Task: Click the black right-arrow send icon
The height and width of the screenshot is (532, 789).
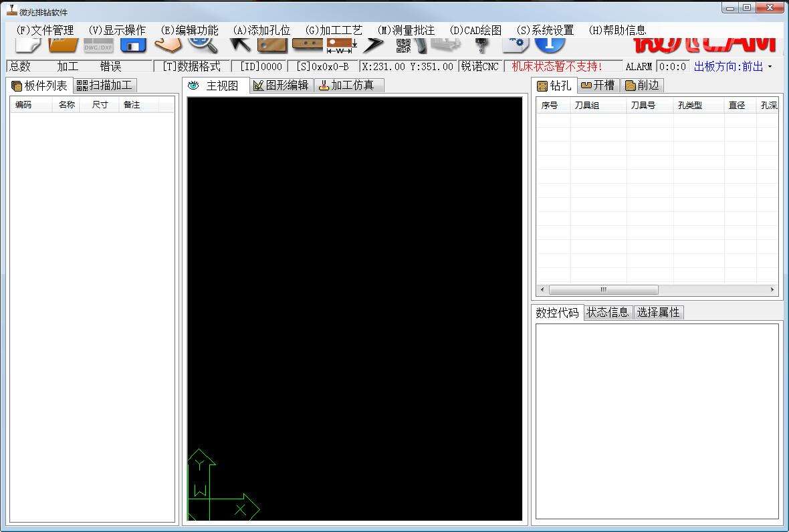Action: [x=373, y=45]
